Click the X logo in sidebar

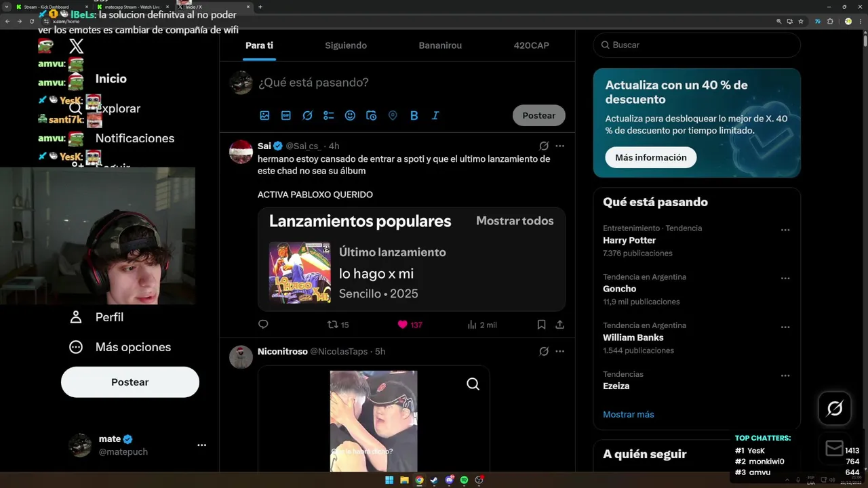point(77,46)
